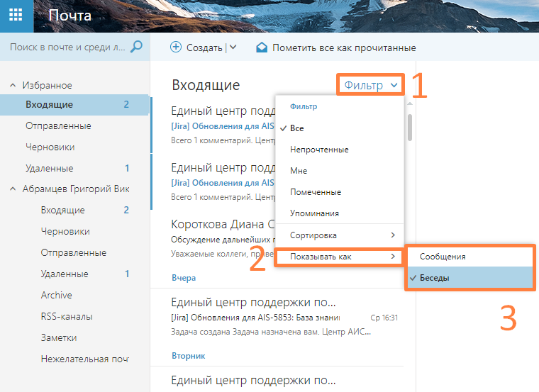Select Помеченные filter option

[x=316, y=192]
